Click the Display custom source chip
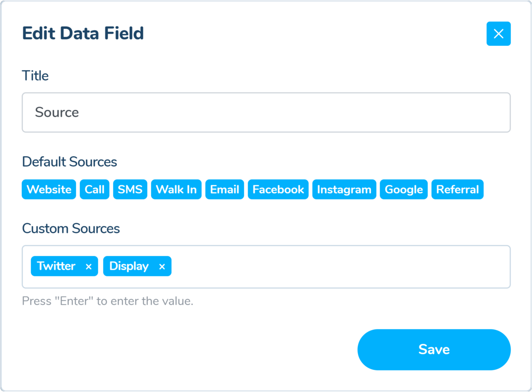The image size is (532, 392). coord(129,266)
